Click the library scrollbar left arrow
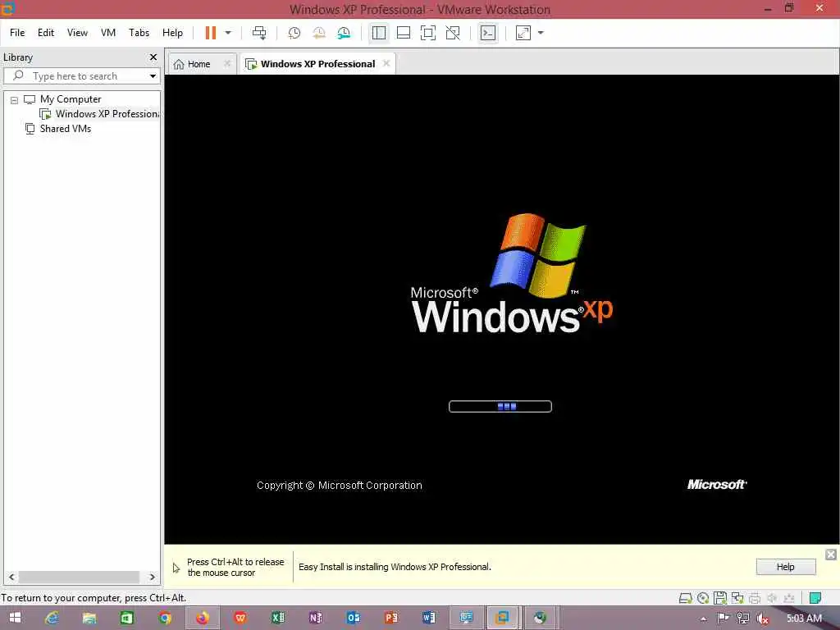This screenshot has height=630, width=840. [11, 577]
